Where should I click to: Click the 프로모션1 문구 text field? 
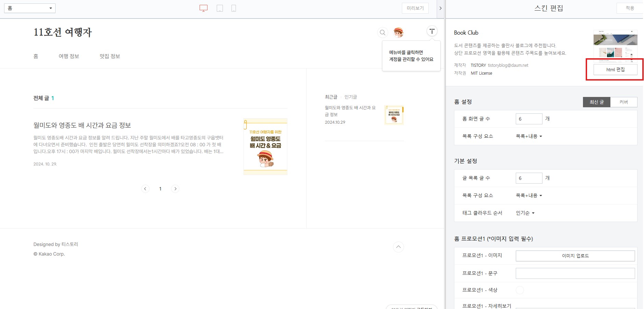coord(575,273)
